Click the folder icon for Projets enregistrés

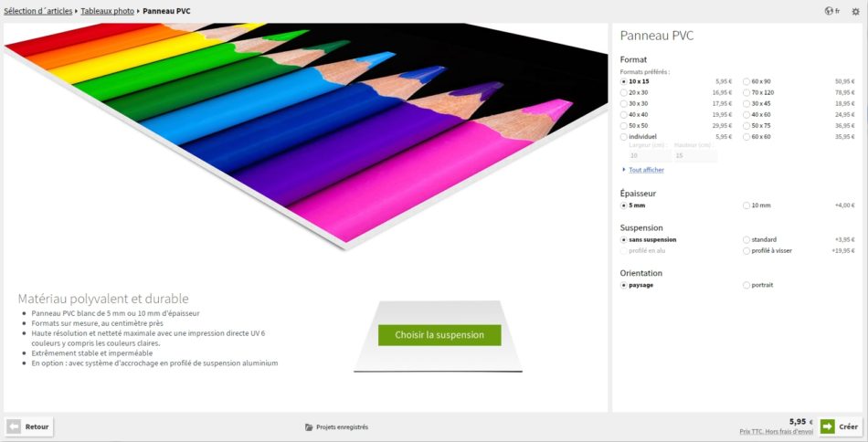(x=309, y=426)
